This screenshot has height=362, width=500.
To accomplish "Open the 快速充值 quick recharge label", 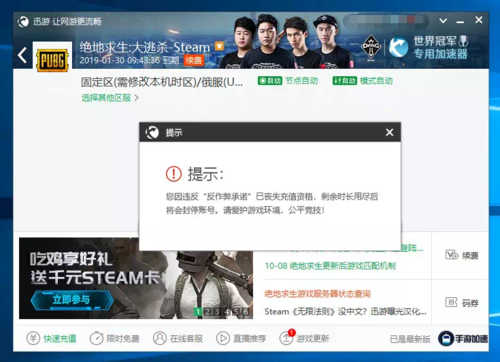I will (x=60, y=339).
